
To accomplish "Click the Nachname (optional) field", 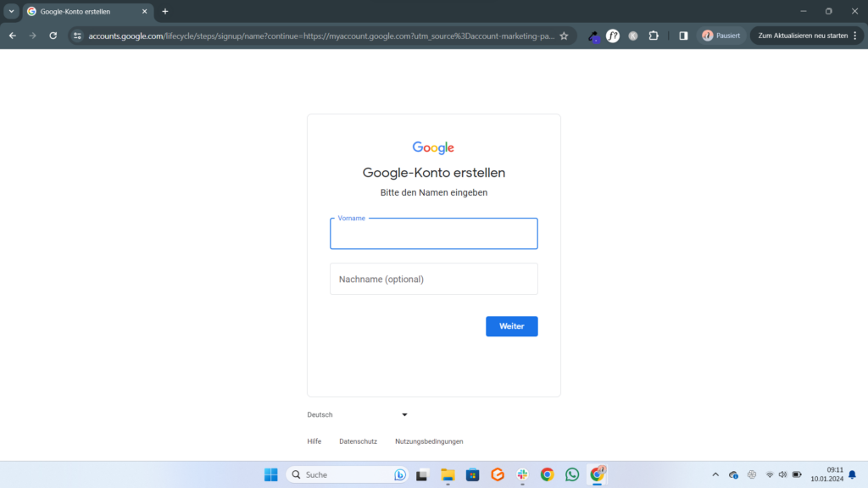I will pyautogui.click(x=433, y=279).
